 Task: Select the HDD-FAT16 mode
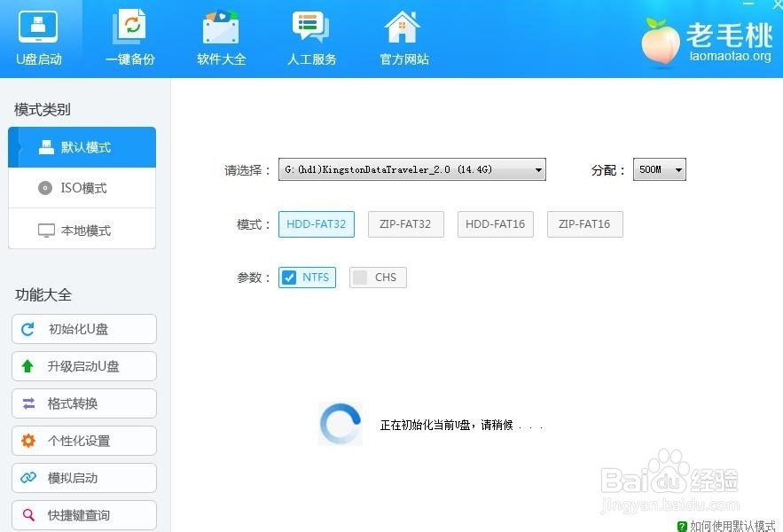(496, 223)
